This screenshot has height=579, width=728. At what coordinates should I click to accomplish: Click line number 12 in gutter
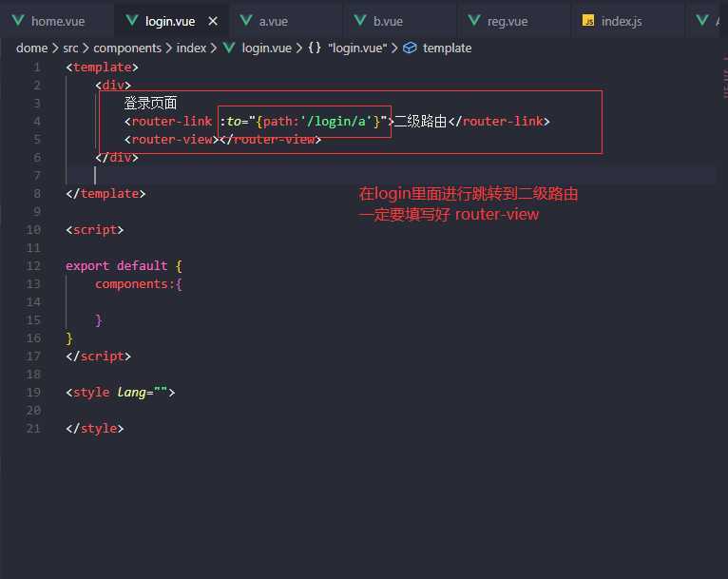tap(33, 265)
